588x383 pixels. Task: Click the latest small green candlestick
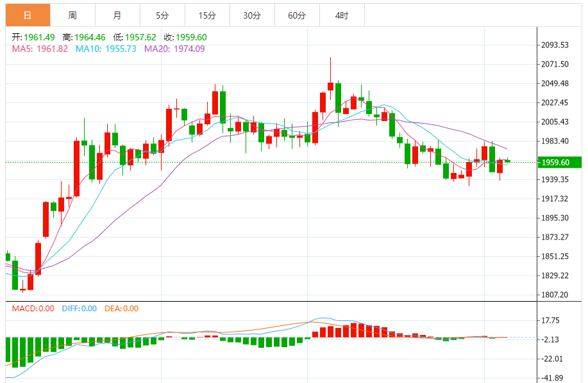click(x=507, y=161)
